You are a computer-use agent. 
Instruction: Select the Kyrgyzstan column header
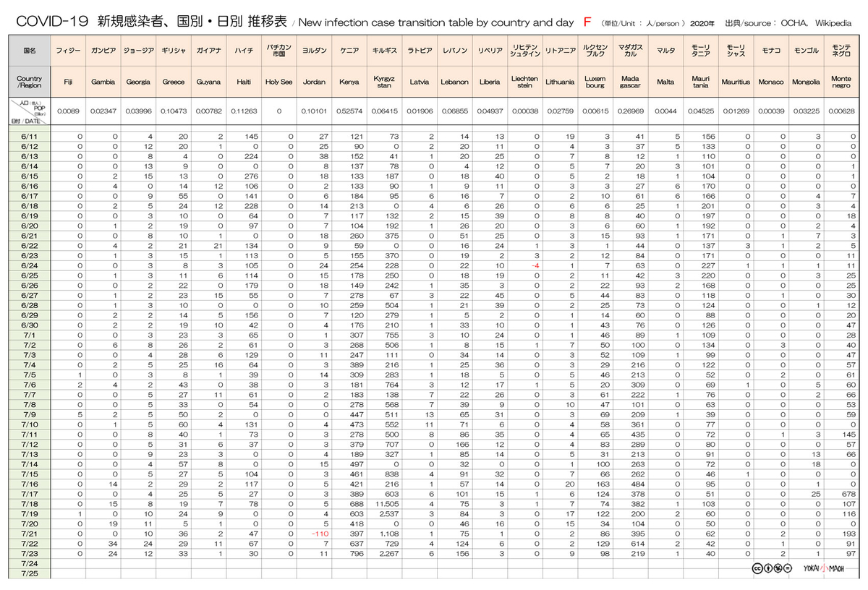click(384, 82)
